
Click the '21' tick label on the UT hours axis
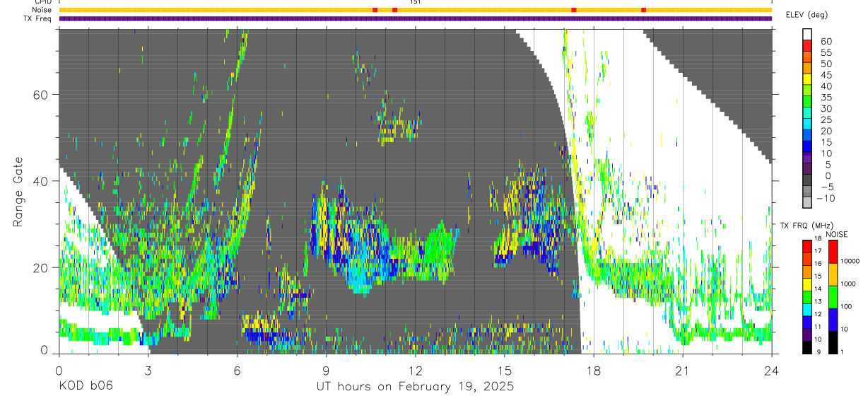point(682,371)
